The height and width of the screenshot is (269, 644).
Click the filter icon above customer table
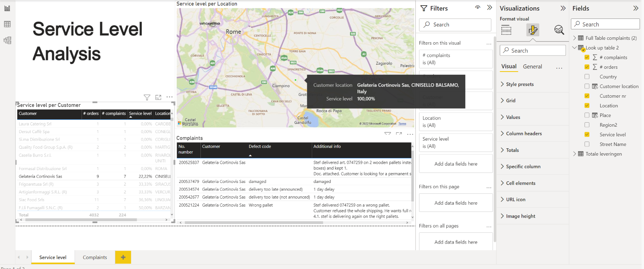147,97
